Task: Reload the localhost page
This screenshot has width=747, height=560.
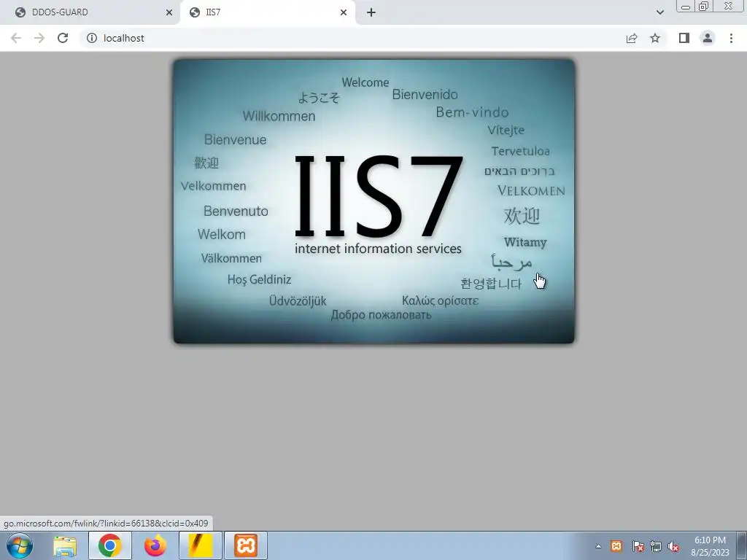Action: tap(63, 38)
